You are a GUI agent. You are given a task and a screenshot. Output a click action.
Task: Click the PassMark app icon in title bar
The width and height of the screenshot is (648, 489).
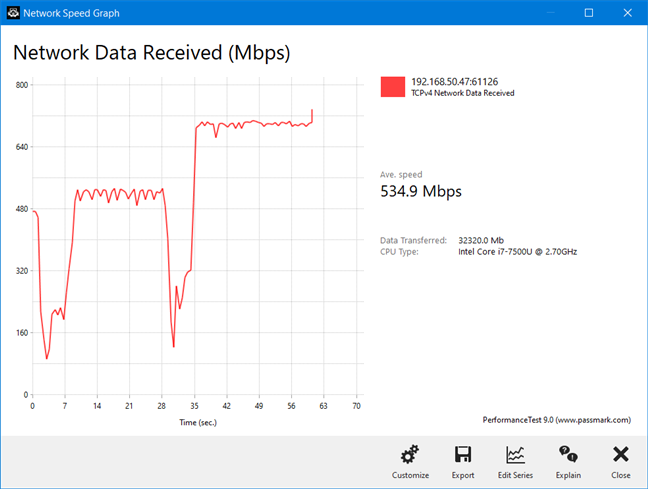(x=13, y=13)
